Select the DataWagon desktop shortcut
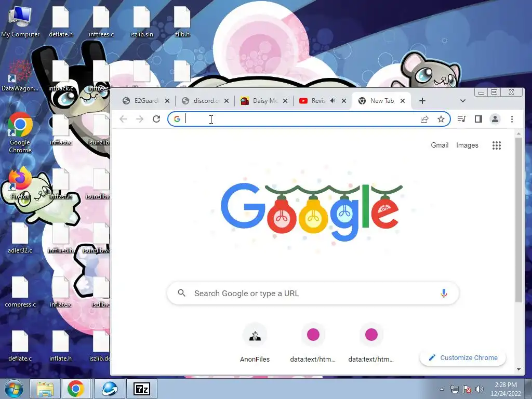Viewport: 532px width, 399px height. [20, 76]
